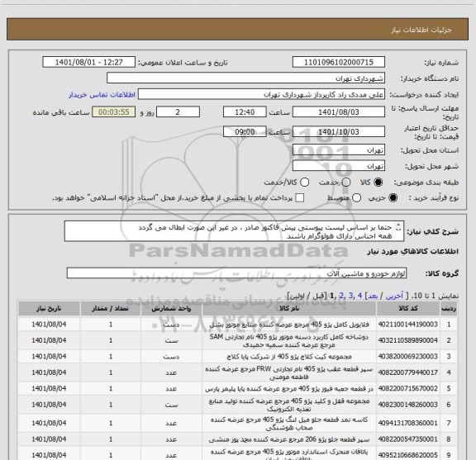Image resolution: width=476 pixels, height=460 pixels.
Task: Open the next page link بعد
Action: (373, 296)
